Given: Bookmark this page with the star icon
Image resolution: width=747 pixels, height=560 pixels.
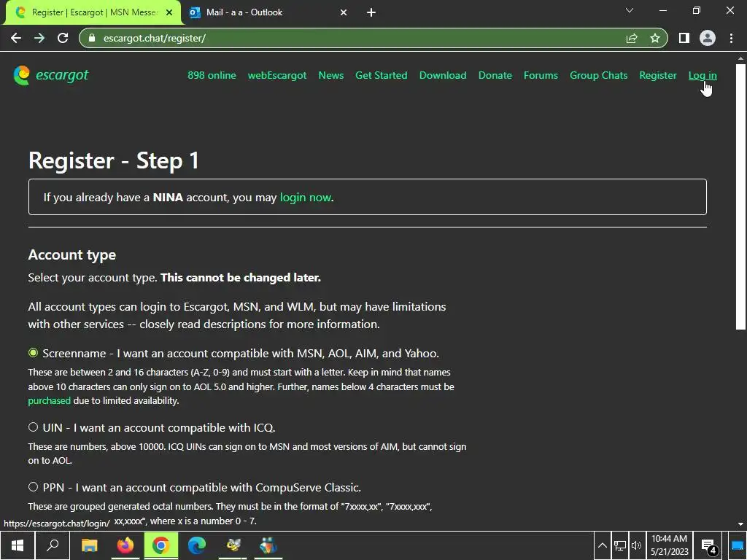Looking at the screenshot, I should coord(655,38).
